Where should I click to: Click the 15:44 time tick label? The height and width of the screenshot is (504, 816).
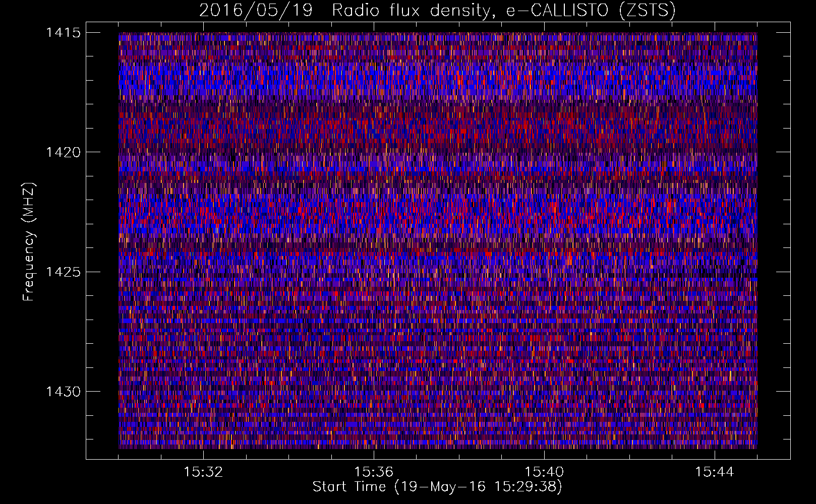click(x=715, y=472)
